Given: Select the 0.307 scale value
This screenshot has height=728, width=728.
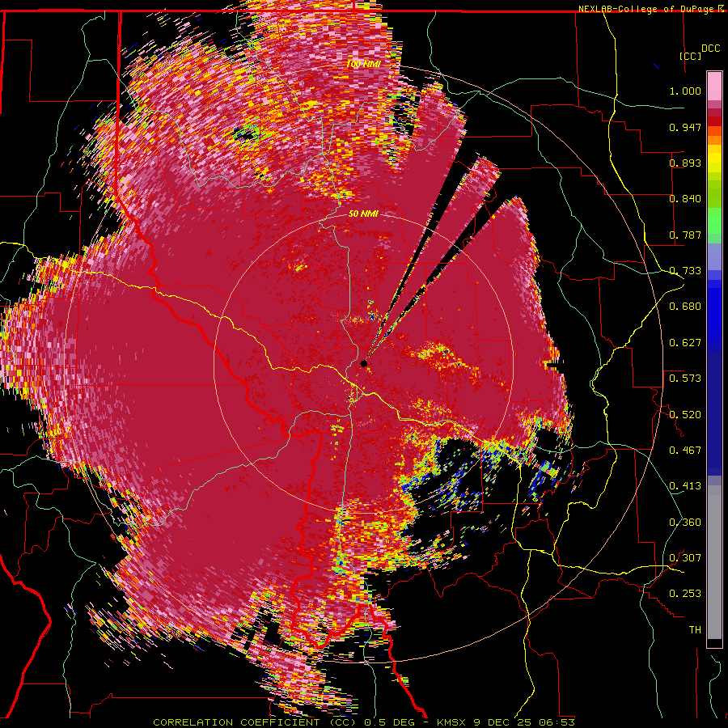Looking at the screenshot, I should click(685, 558).
